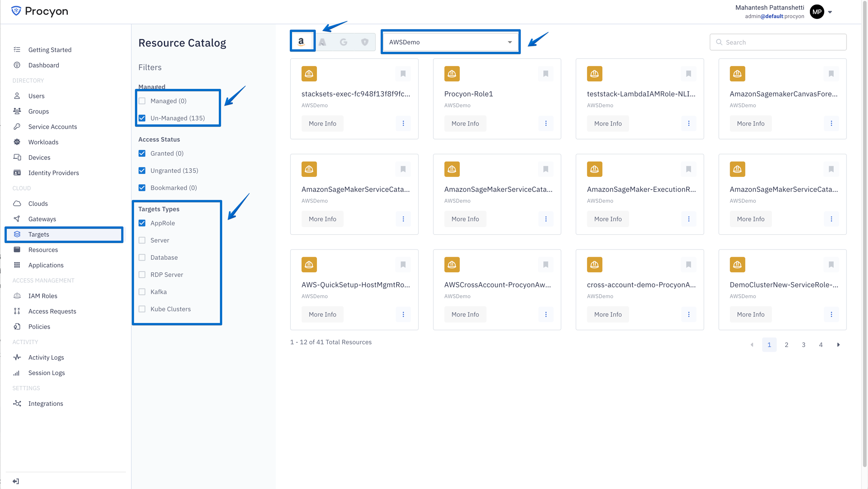Bookmark the stacksets-exec resource card
The width and height of the screenshot is (868, 489).
403,74
